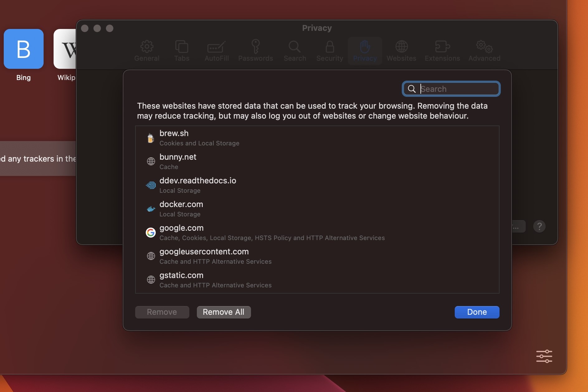
Task: Open the Websites settings tab
Action: 401,51
